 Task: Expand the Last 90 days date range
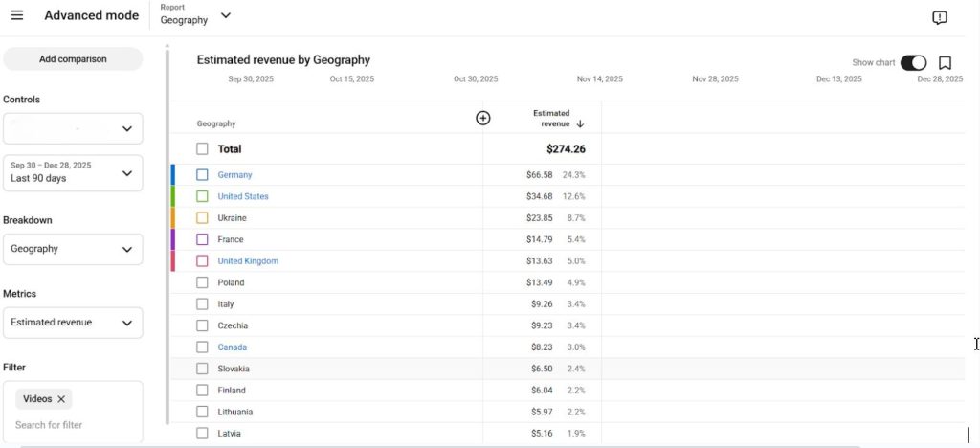click(73, 172)
